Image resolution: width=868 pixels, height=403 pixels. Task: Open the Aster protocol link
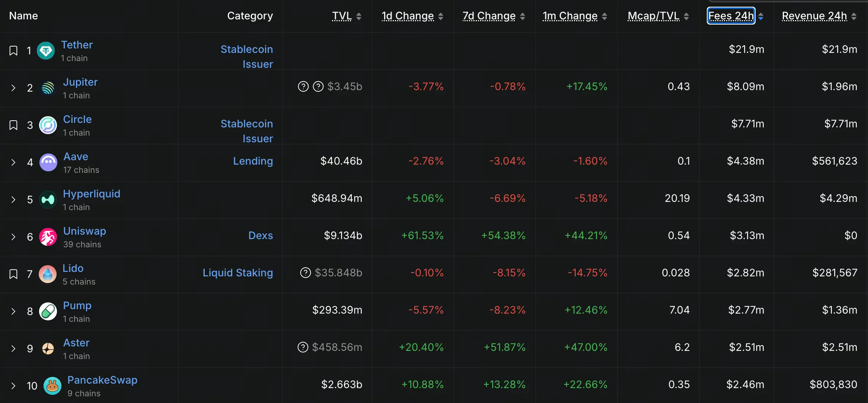pyautogui.click(x=76, y=343)
